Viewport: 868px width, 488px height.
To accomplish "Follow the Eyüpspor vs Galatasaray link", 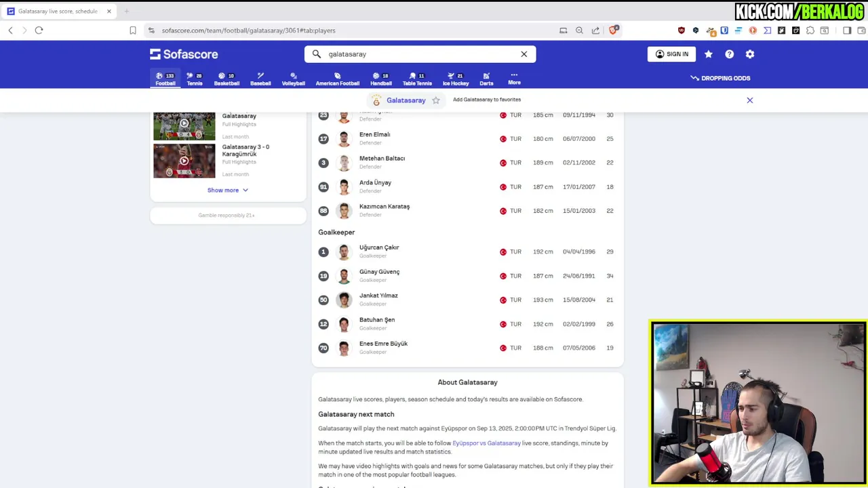I will 486,443.
